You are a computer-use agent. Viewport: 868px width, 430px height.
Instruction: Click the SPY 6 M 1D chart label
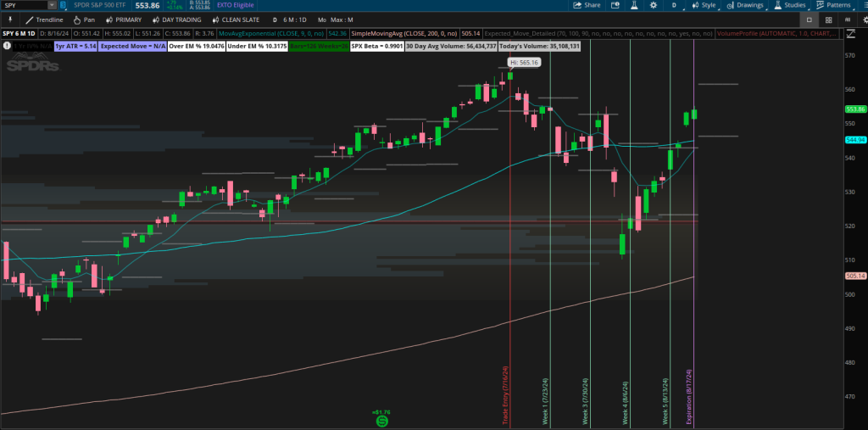click(19, 34)
